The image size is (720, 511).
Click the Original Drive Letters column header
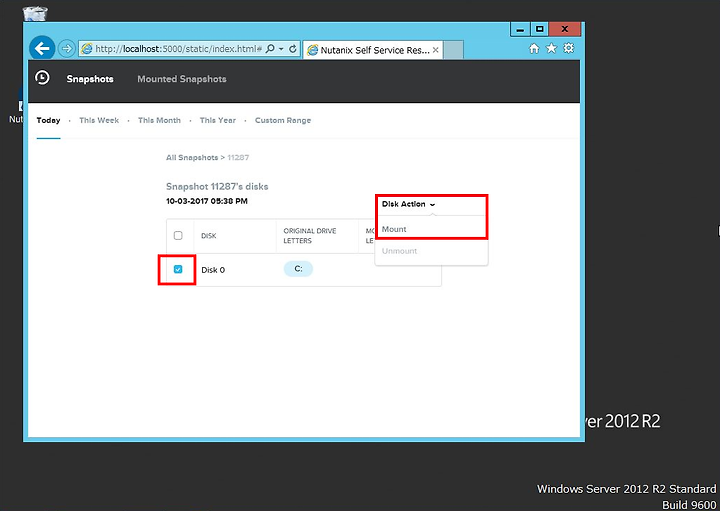[x=309, y=236]
